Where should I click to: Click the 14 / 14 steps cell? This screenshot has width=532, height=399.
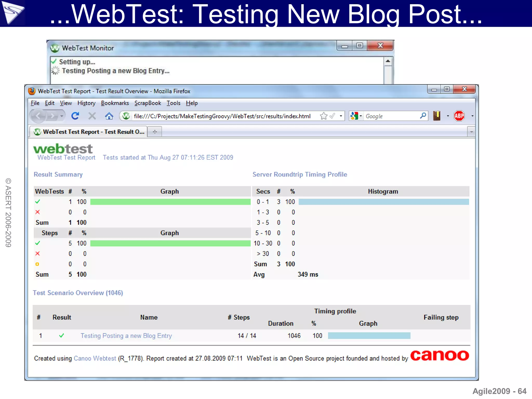tap(247, 336)
